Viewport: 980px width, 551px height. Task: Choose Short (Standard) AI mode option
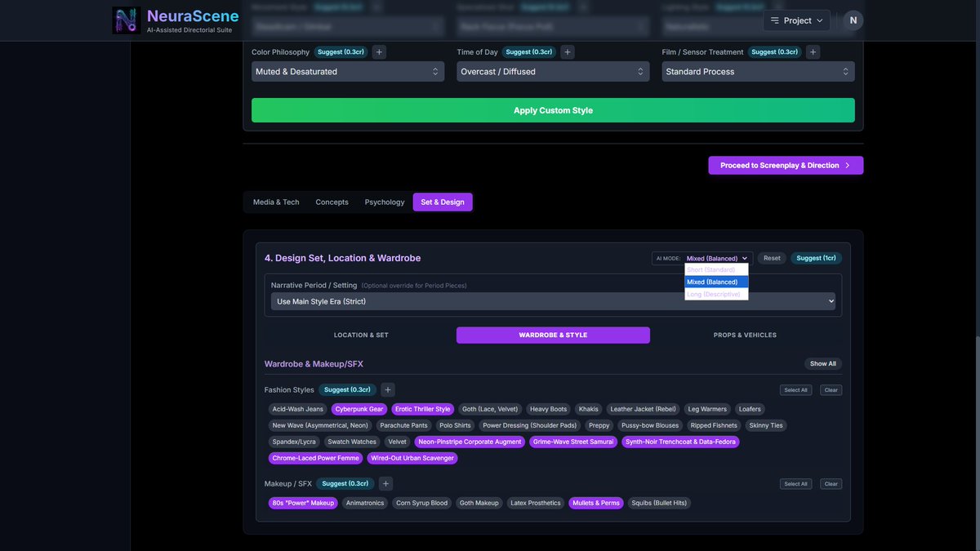(716, 270)
